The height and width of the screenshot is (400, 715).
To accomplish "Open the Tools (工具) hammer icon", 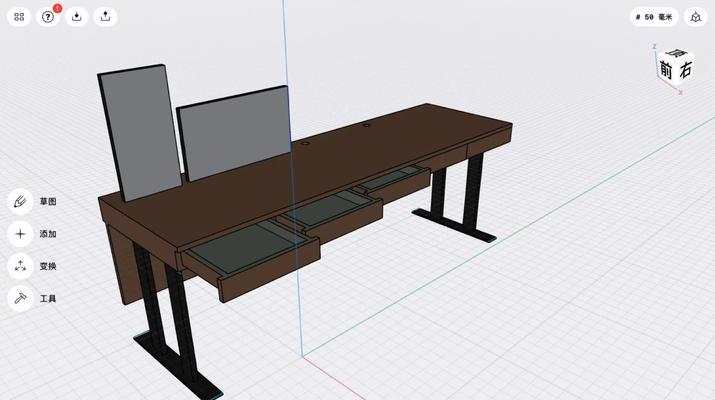I will click(20, 299).
